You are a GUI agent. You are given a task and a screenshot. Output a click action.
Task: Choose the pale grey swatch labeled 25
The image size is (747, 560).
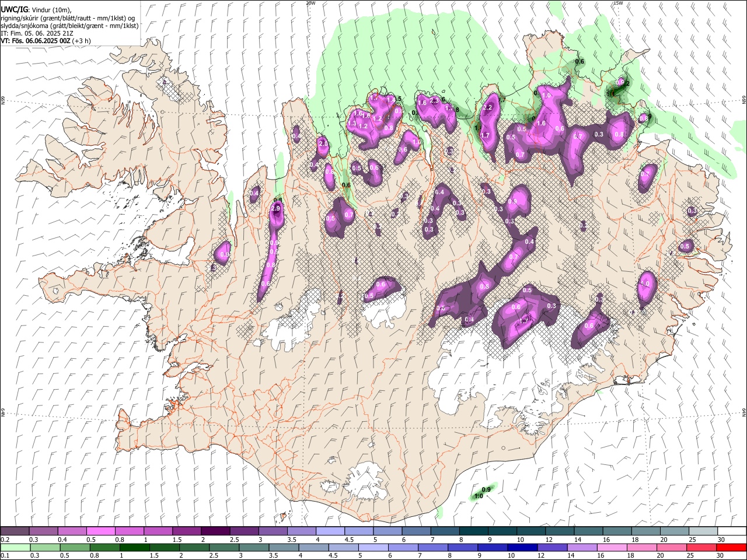703,531
